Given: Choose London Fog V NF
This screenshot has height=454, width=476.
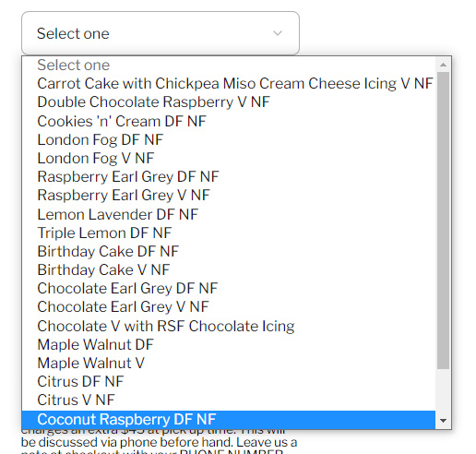Looking at the screenshot, I should pos(229,158).
